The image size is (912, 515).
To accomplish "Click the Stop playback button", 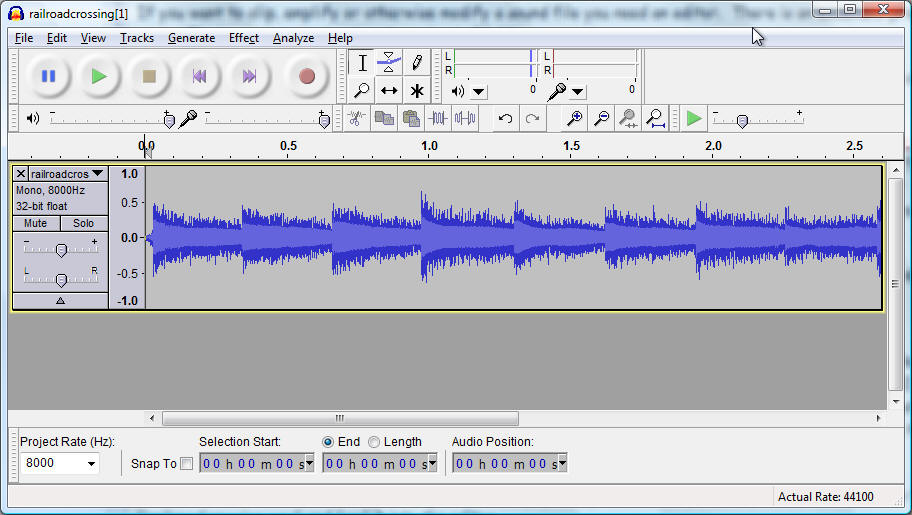I will [149, 76].
